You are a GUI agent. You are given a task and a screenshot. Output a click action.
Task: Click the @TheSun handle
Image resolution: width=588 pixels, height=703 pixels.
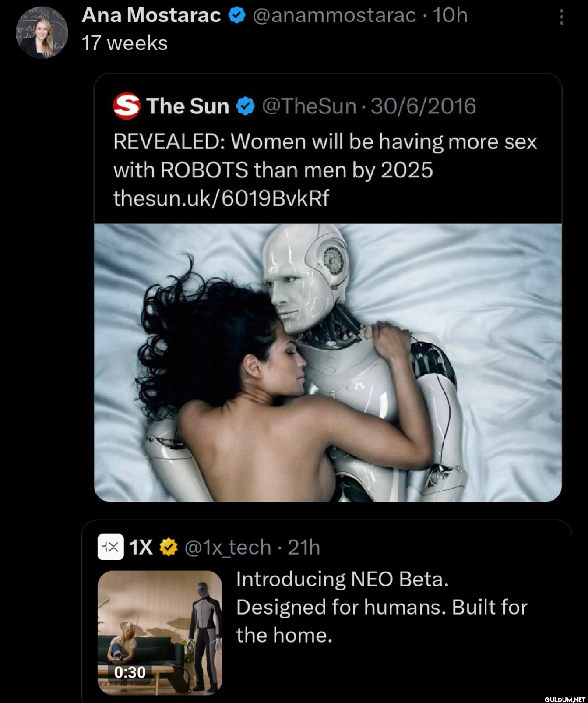click(309, 106)
